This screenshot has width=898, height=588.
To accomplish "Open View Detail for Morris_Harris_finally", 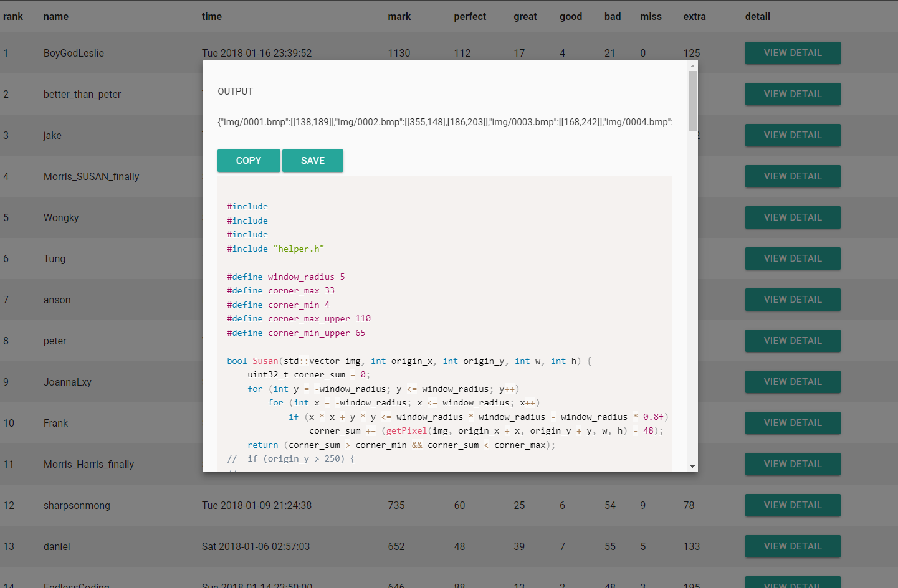I will (x=792, y=464).
